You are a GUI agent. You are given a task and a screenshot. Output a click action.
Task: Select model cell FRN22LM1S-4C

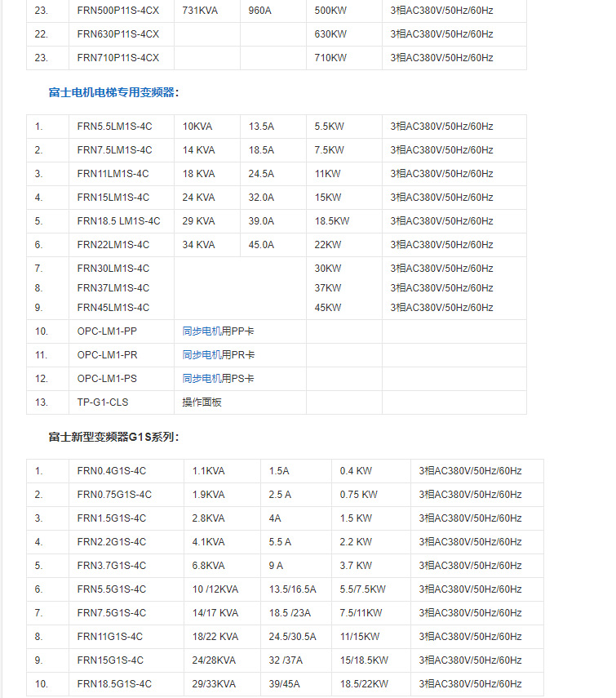pos(122,244)
